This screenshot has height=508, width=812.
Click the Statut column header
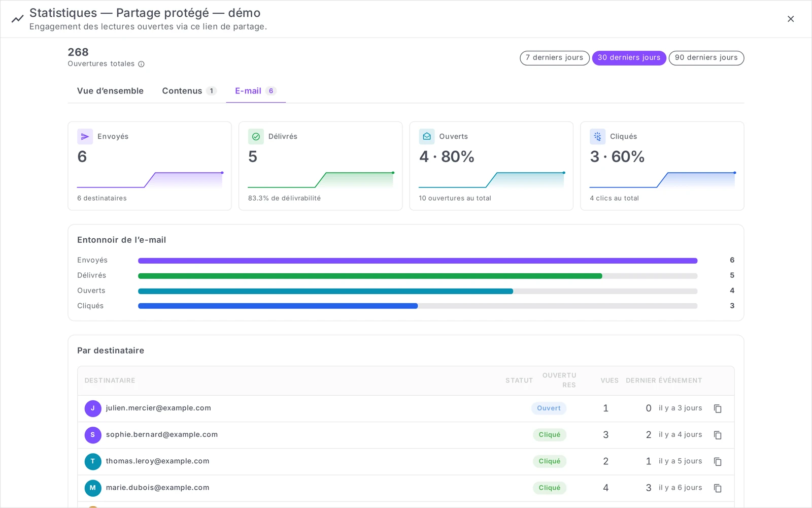click(519, 380)
